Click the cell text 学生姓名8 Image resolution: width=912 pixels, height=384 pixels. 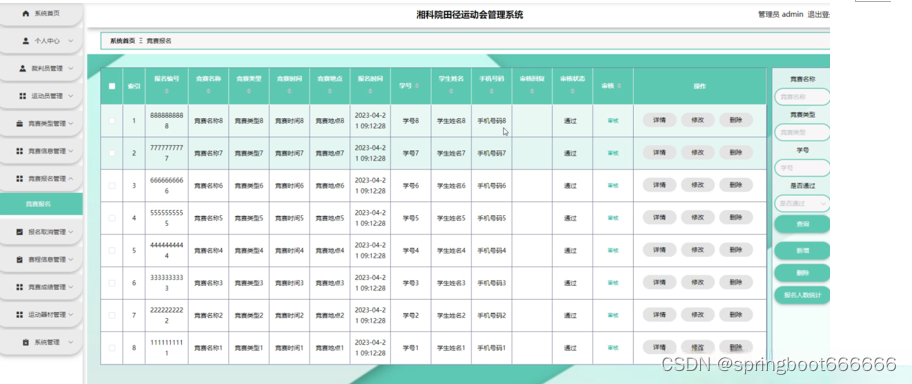click(x=451, y=121)
